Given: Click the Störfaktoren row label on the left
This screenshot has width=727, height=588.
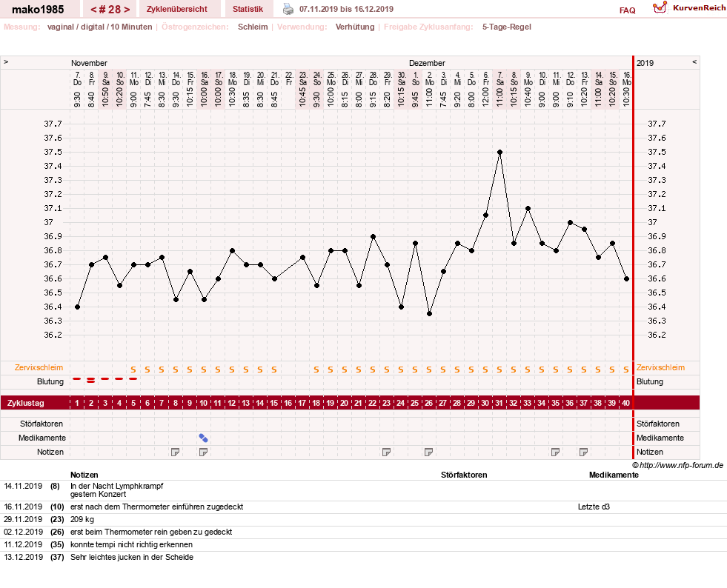Looking at the screenshot, I should tap(42, 424).
